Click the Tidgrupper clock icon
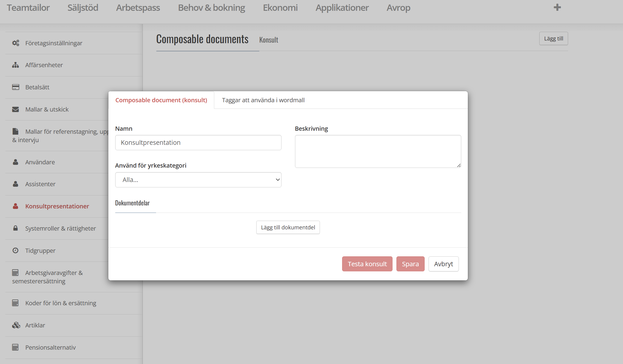623x364 pixels. pyautogui.click(x=16, y=250)
